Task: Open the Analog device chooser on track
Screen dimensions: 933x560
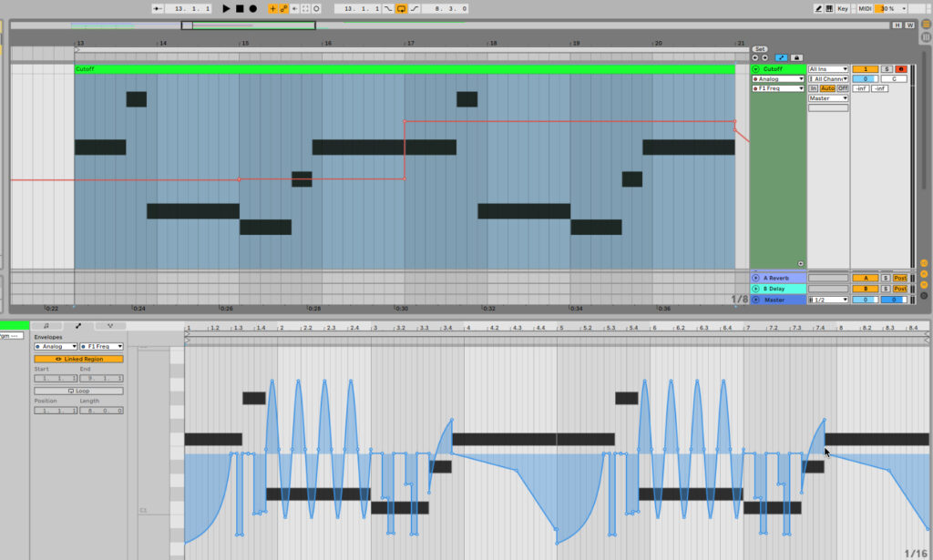Action: click(778, 78)
